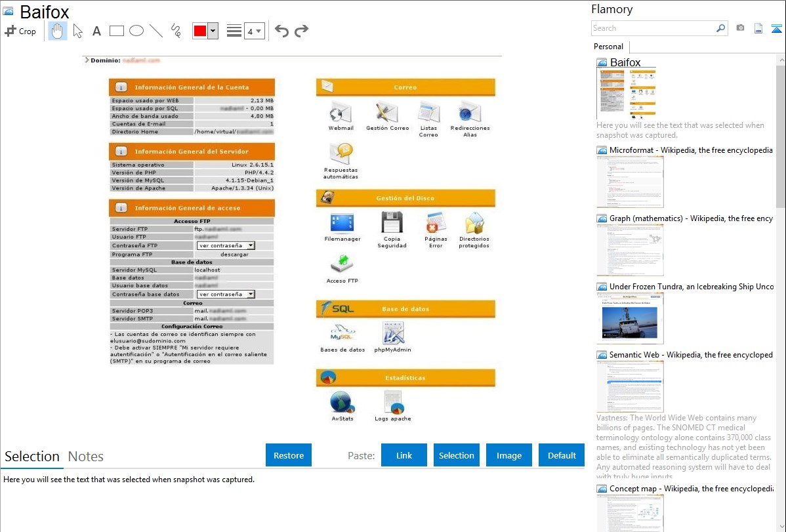Click the Acceso FTP icon in the snapshot

point(342,265)
